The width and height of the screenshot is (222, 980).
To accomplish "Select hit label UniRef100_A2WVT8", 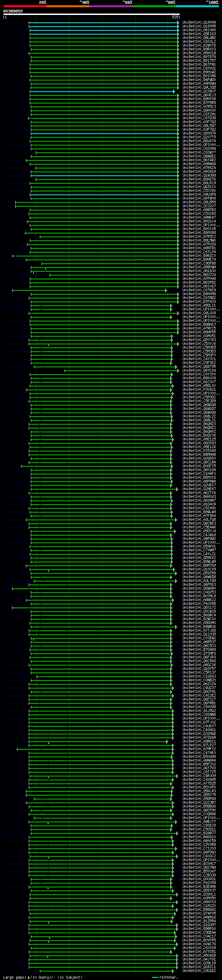I will 199,45.
